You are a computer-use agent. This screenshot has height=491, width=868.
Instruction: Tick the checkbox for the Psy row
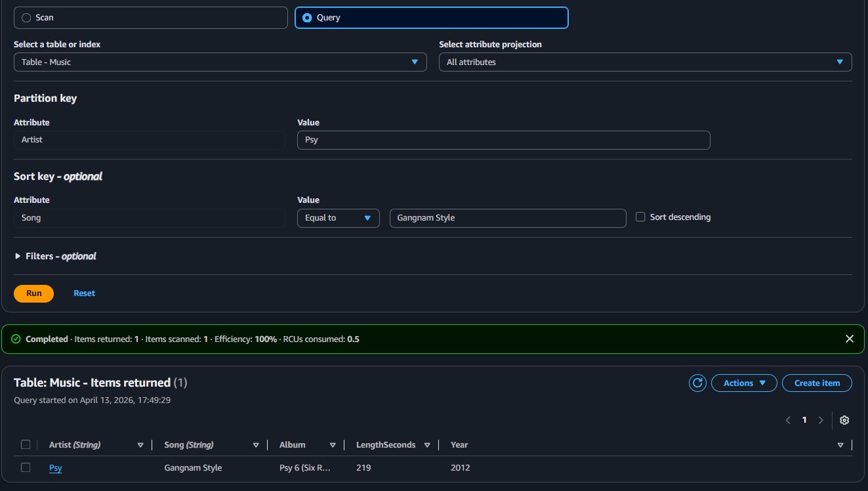pyautogui.click(x=26, y=467)
